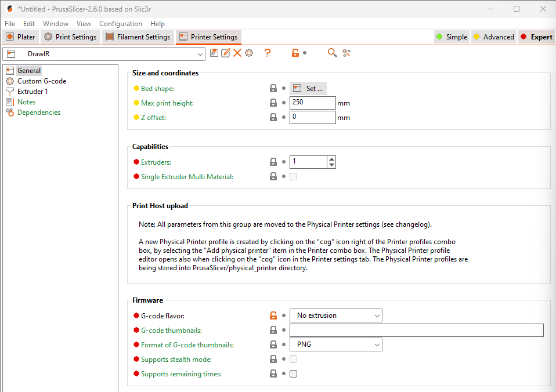This screenshot has height=392, width=556.
Task: Open the DrawIR printer preset dropdown
Action: point(200,54)
